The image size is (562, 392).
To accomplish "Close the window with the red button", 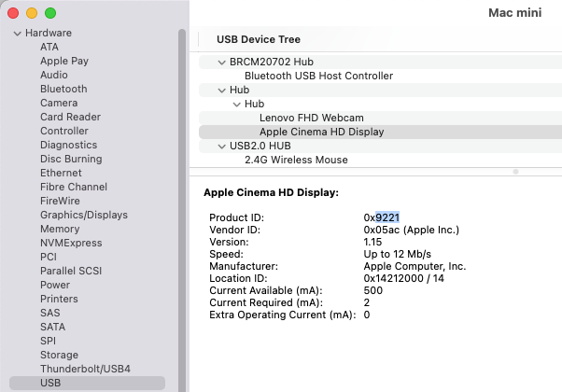I will tap(13, 13).
